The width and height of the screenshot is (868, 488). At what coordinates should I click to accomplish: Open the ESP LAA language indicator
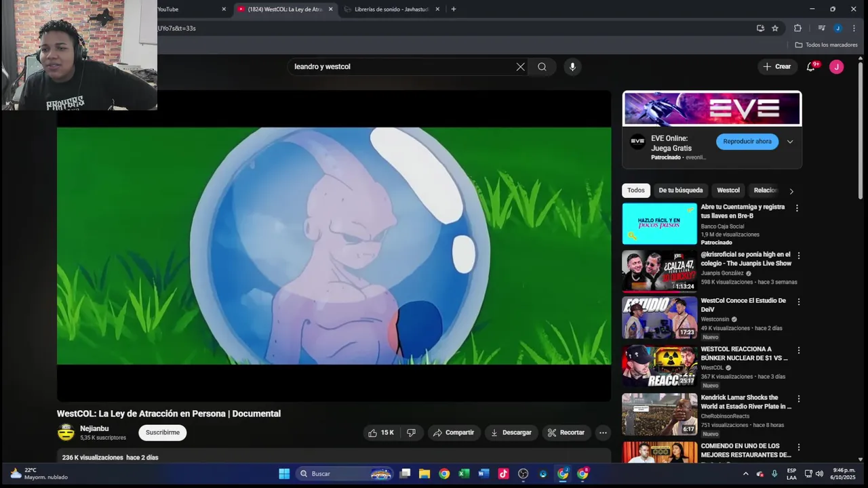(791, 474)
